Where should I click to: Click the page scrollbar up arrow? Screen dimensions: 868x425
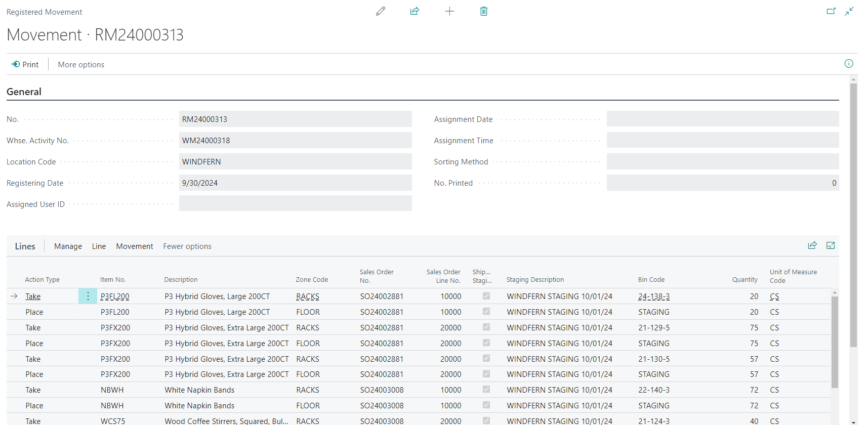point(854,79)
